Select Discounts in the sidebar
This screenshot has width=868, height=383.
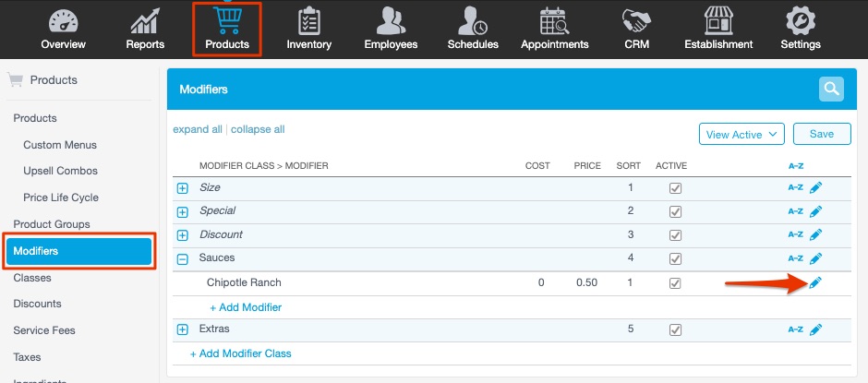(37, 304)
